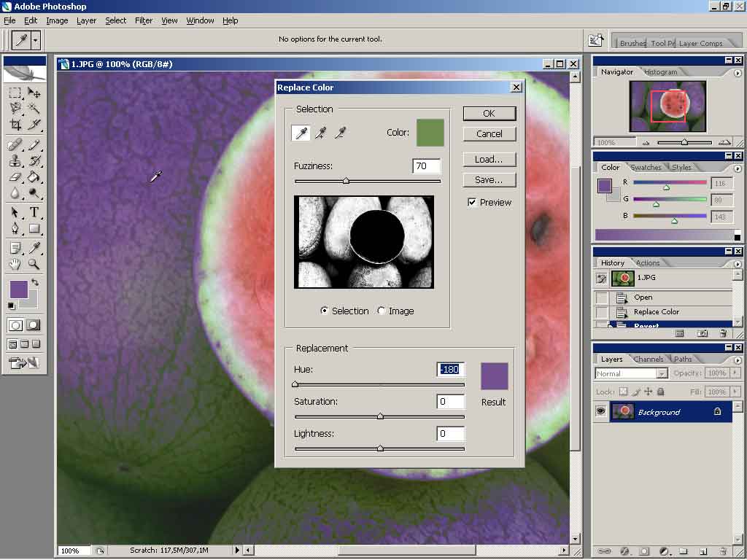This screenshot has height=560, width=747.
Task: Open the Layers panel flyout menu
Action: 738,360
